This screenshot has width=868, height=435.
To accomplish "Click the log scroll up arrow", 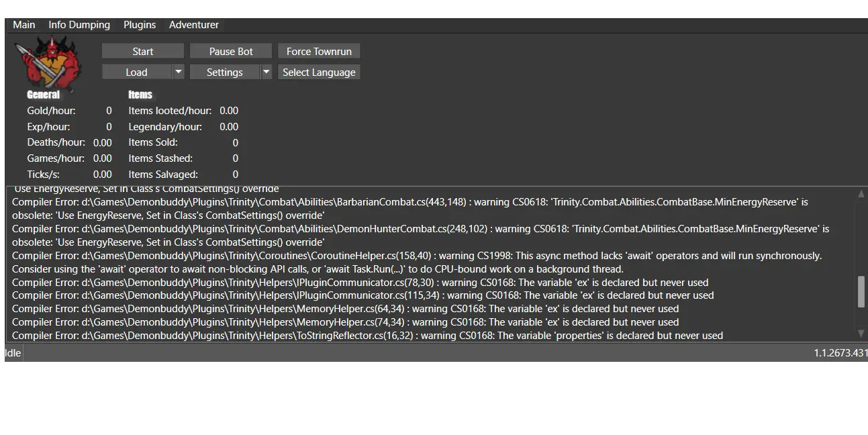I will click(861, 194).
